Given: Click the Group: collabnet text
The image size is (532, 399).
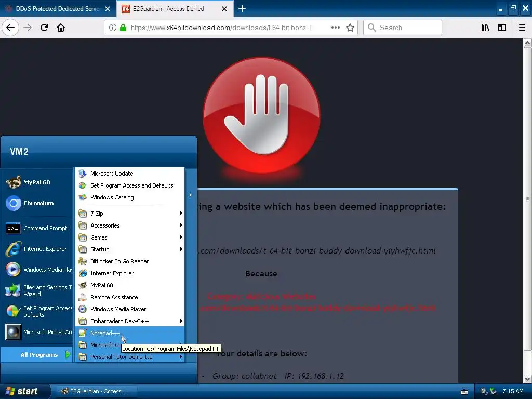Looking at the screenshot, I should coord(244,376).
